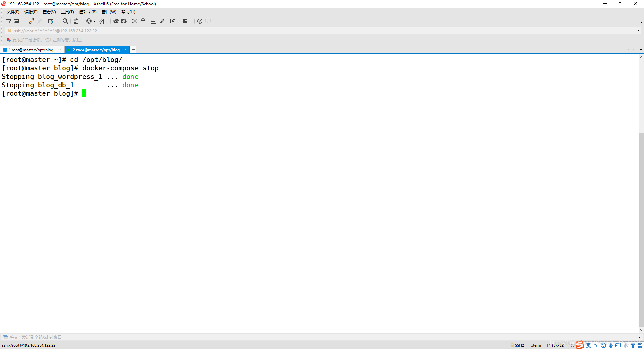Click the chat bubble toolbar icon
Image resolution: width=644 pixels, height=349 pixels.
(208, 21)
